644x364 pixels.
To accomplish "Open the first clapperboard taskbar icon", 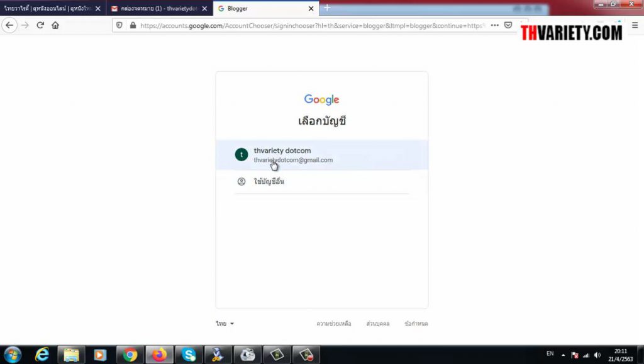I will tap(277, 355).
